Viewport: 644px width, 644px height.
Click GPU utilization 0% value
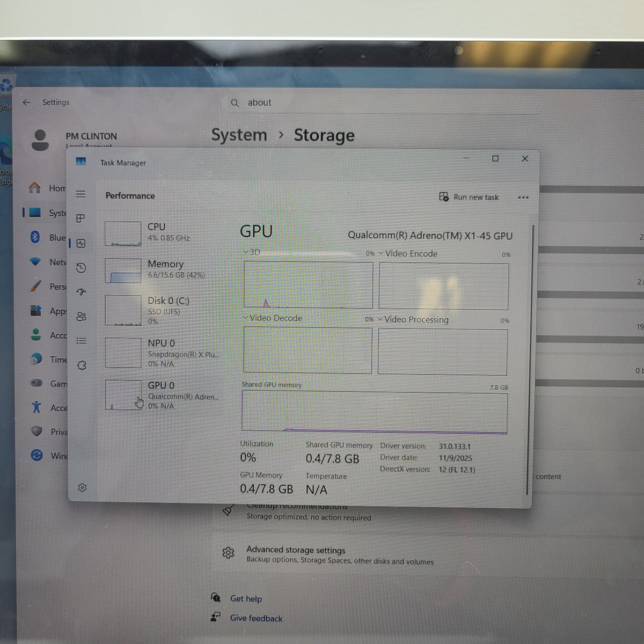tap(248, 457)
